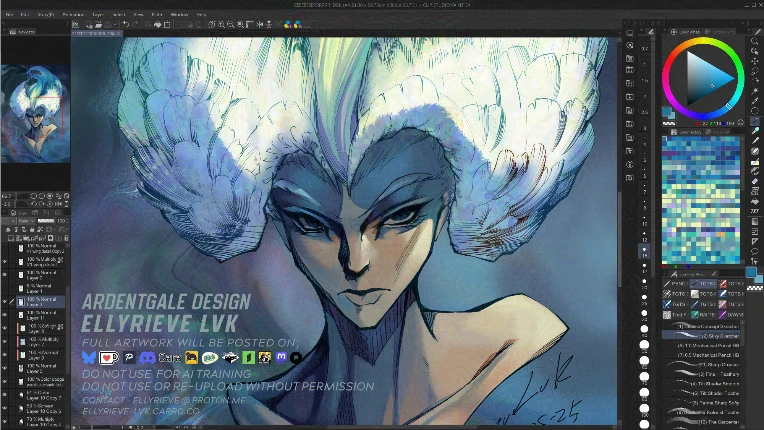
Task: Select the Zoom magnifier tool
Action: (755, 41)
